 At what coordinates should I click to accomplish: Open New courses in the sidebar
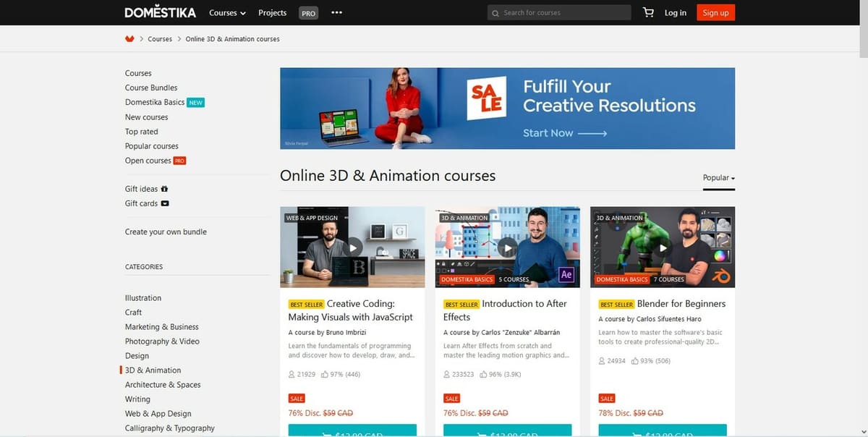pos(146,117)
